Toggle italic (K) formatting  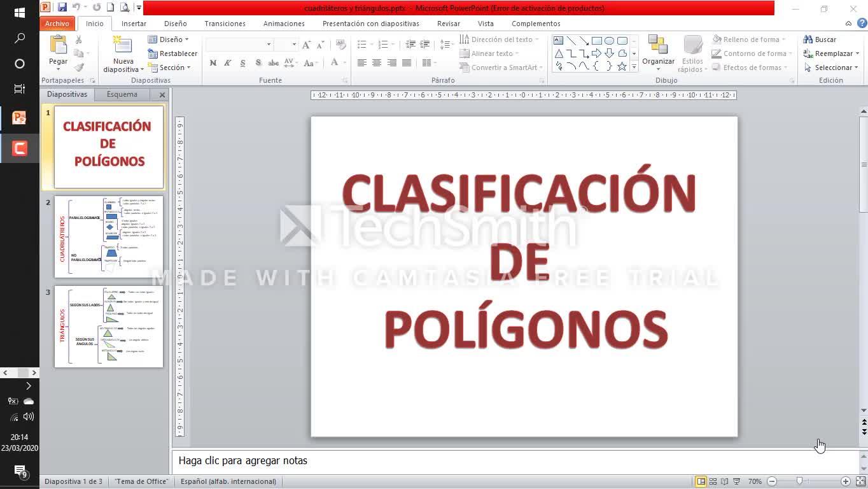point(228,62)
